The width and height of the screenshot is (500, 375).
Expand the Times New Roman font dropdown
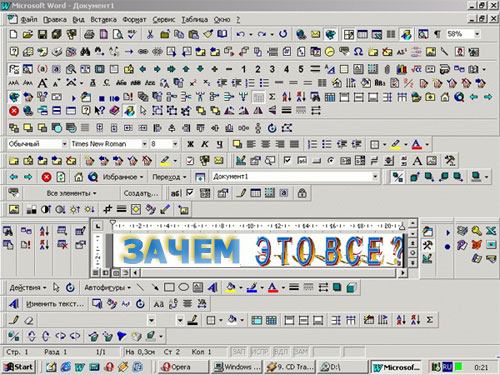click(x=144, y=144)
